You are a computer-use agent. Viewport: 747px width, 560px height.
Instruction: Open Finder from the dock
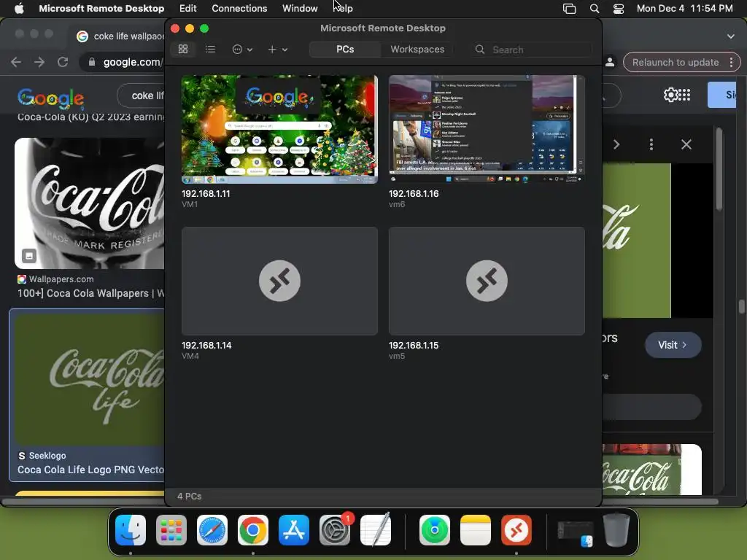[x=131, y=530]
